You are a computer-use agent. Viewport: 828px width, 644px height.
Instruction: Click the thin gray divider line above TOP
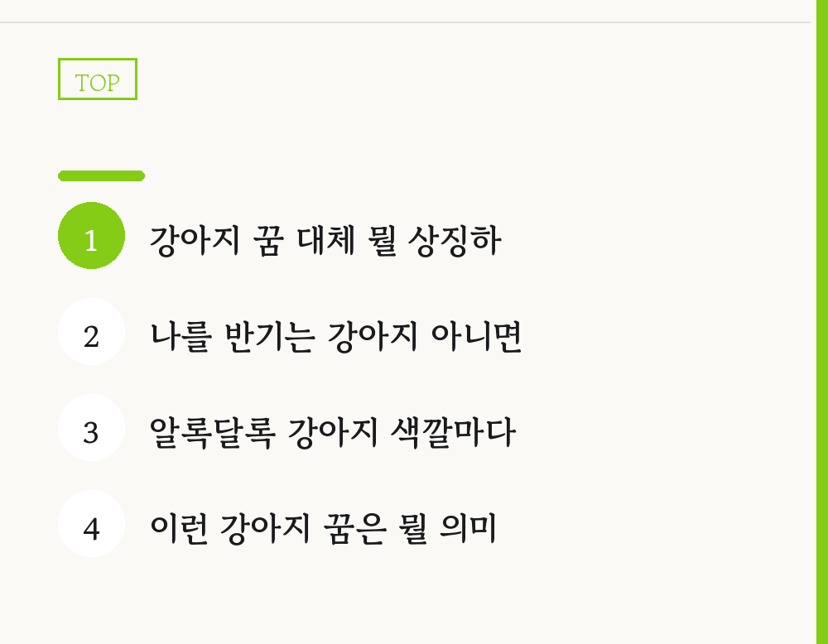pos(405,22)
